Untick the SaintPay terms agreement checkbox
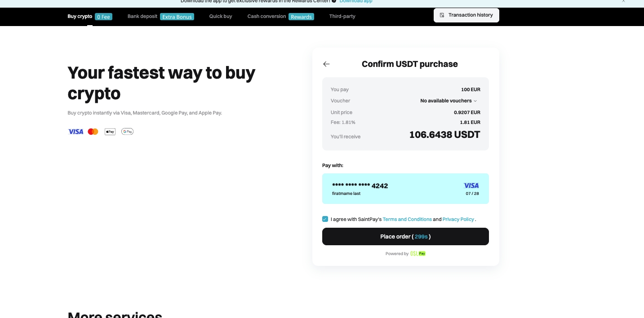The height and width of the screenshot is (318, 644). 325,219
